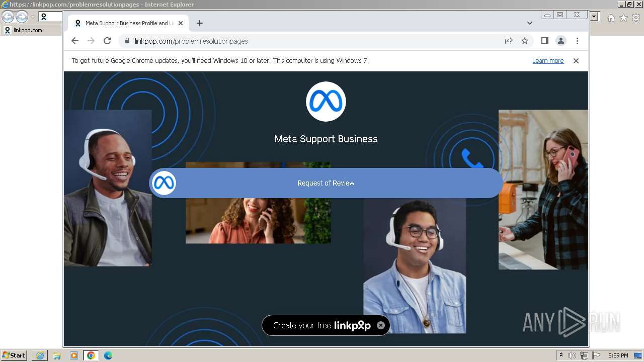The height and width of the screenshot is (362, 644).
Task: Open Chrome three-dot menu
Action: coord(577,41)
